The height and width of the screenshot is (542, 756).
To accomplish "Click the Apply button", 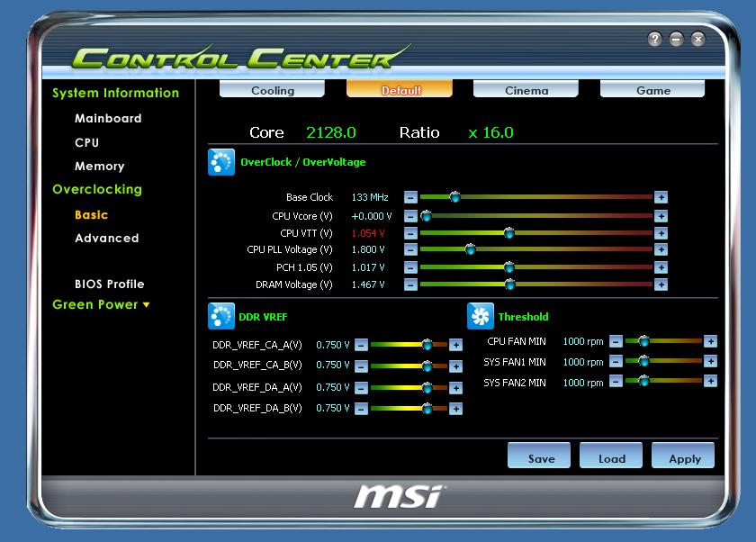I will point(683,456).
